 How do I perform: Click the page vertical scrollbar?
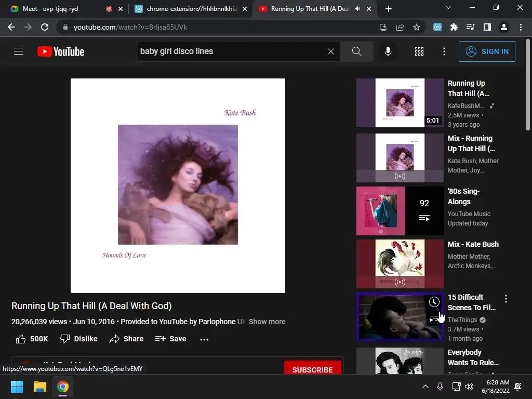click(x=528, y=85)
